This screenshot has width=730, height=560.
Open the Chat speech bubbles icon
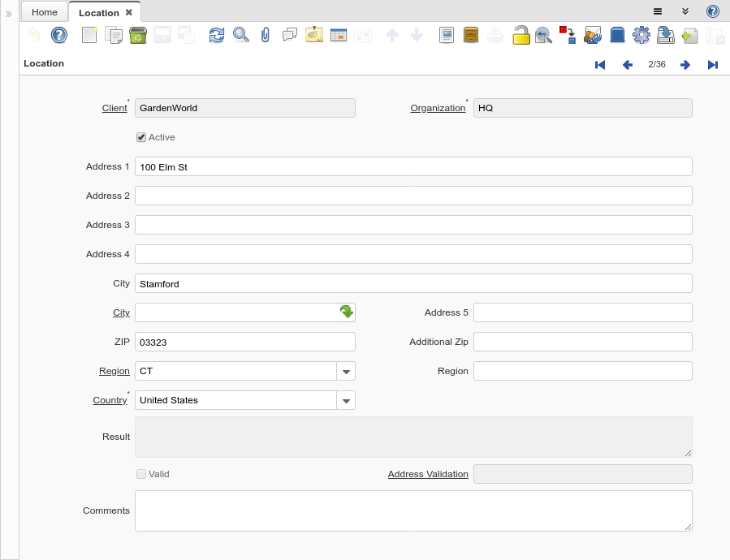tap(290, 35)
